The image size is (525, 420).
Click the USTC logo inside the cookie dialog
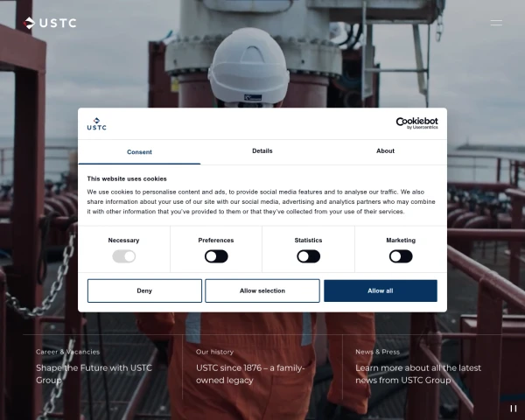point(96,123)
